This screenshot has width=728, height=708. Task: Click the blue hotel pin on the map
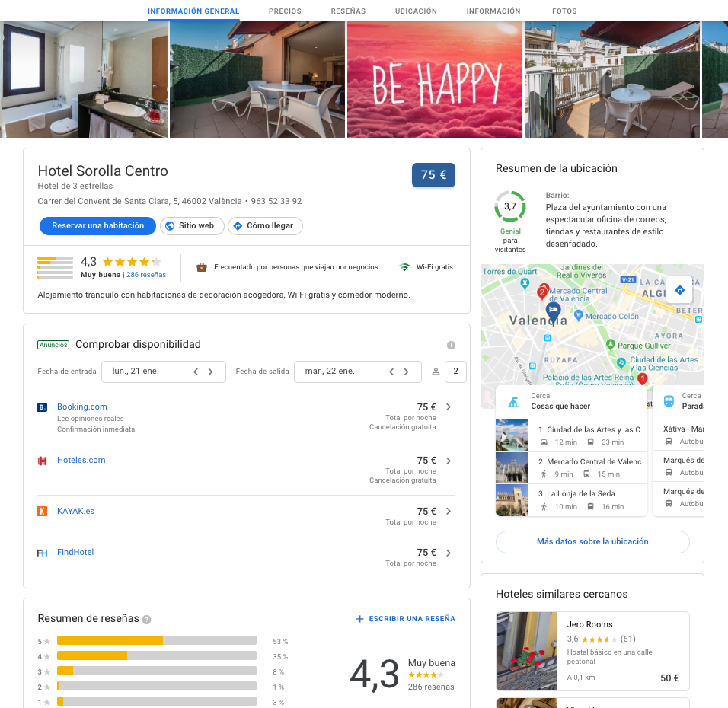(x=554, y=311)
